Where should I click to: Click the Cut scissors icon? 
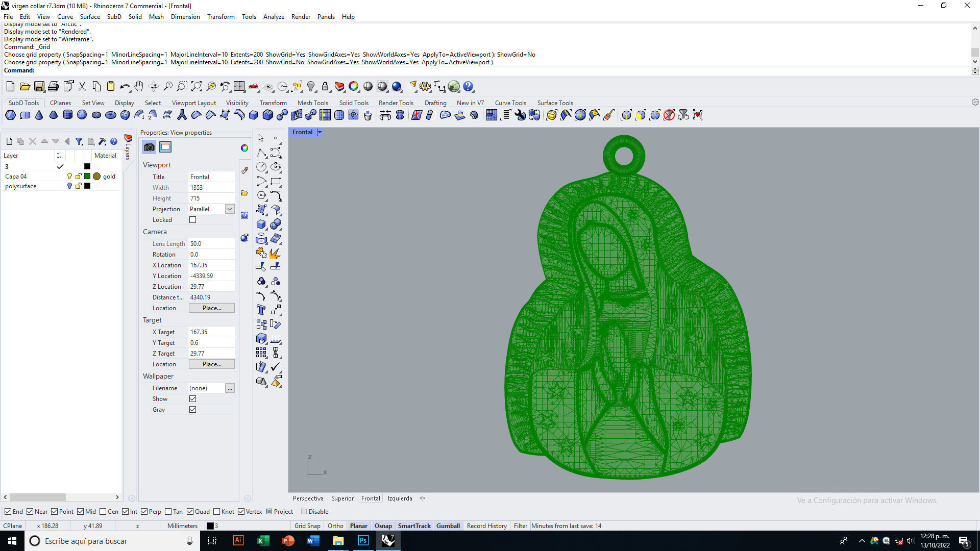[82, 86]
